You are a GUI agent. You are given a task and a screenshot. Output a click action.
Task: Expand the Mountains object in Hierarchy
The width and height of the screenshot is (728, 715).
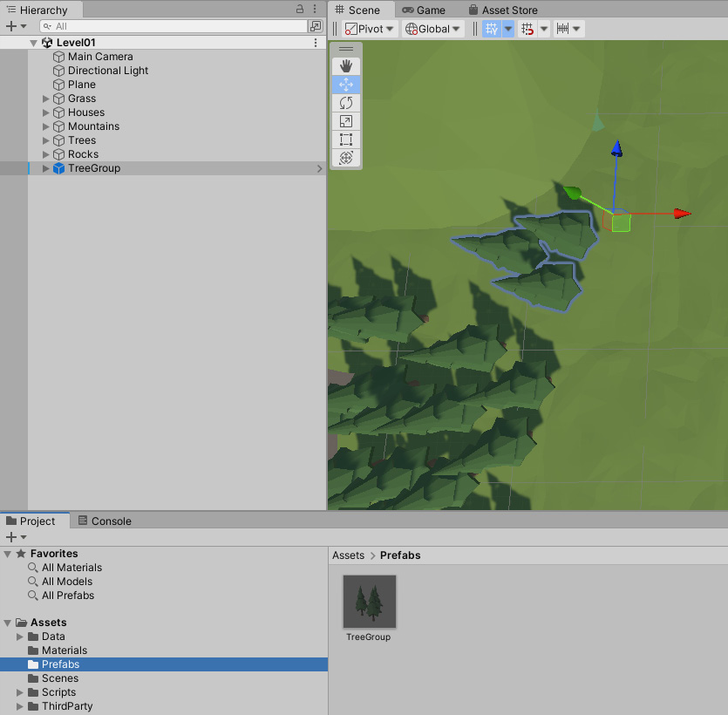[46, 126]
